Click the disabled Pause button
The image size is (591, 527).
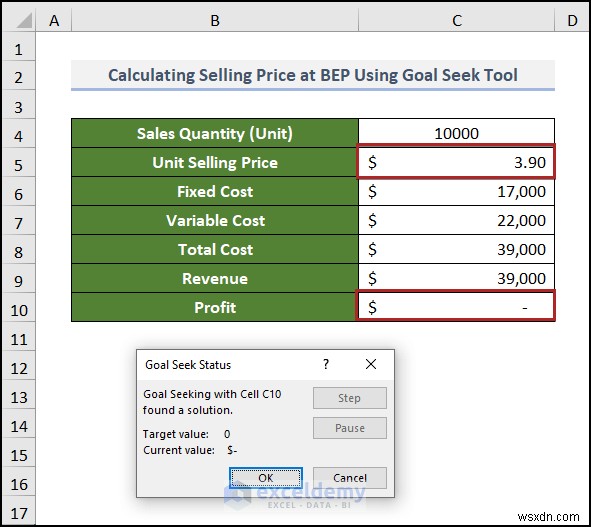point(350,428)
